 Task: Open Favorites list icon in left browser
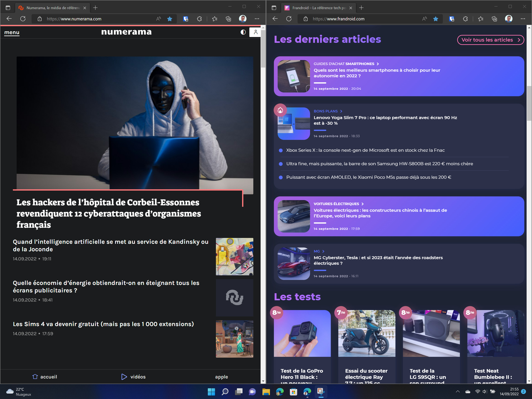[x=214, y=19]
